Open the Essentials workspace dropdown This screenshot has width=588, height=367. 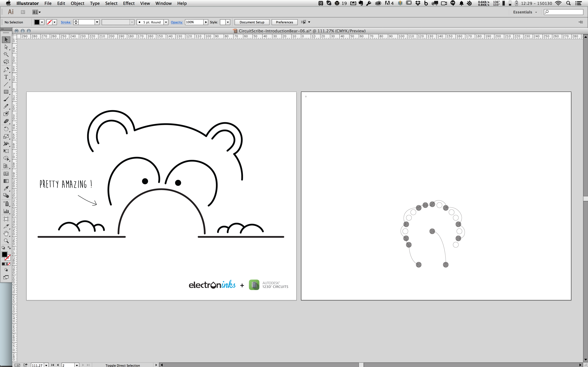[525, 12]
